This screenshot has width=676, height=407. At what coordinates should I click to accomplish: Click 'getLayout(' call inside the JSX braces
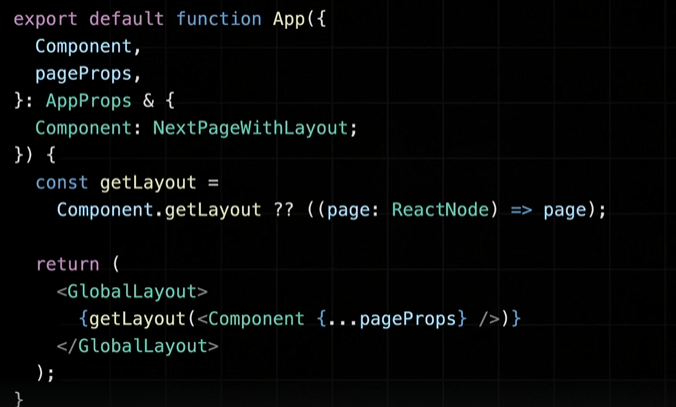coord(143,319)
